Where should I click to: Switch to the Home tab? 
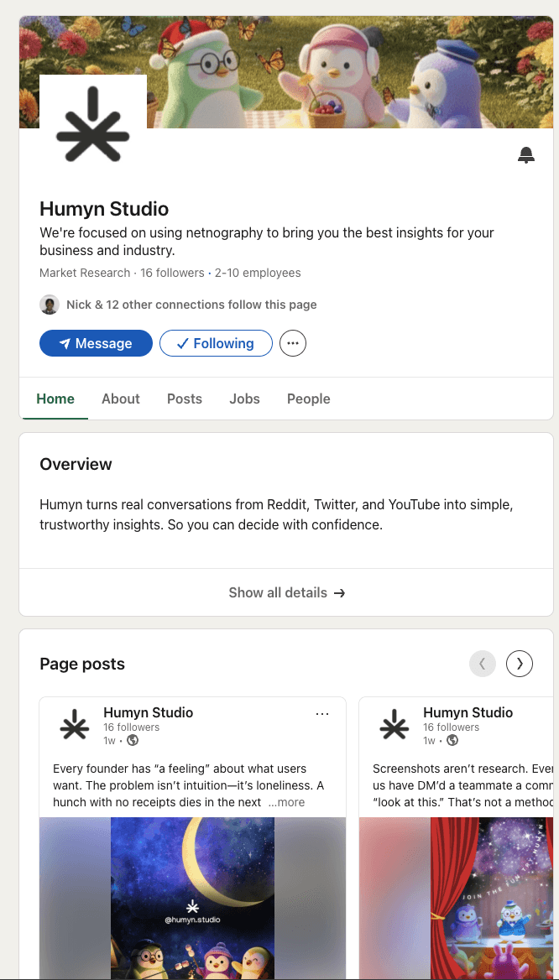(55, 399)
